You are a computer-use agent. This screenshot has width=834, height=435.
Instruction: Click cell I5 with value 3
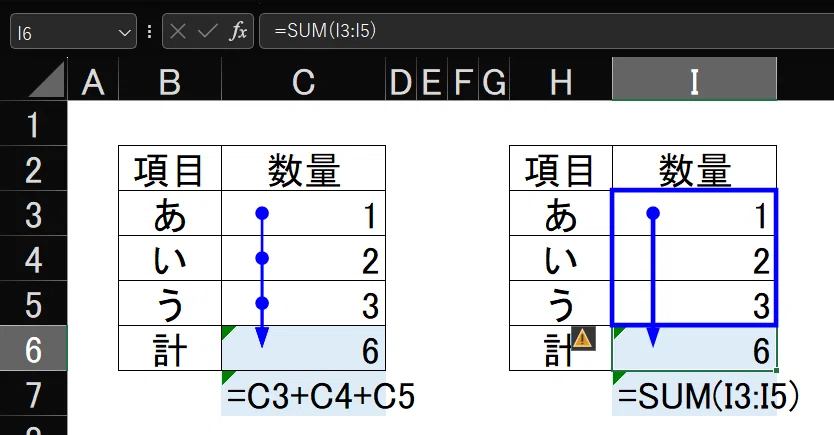pyautogui.click(x=694, y=304)
